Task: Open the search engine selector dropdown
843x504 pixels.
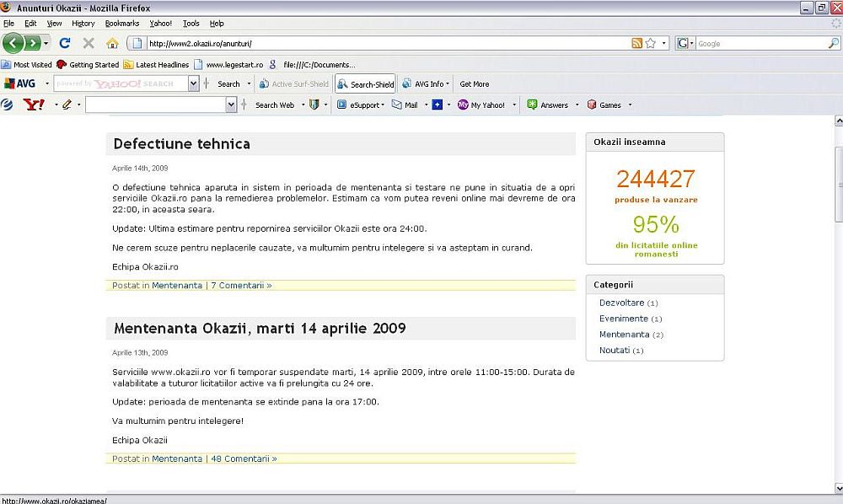Action: (685, 43)
